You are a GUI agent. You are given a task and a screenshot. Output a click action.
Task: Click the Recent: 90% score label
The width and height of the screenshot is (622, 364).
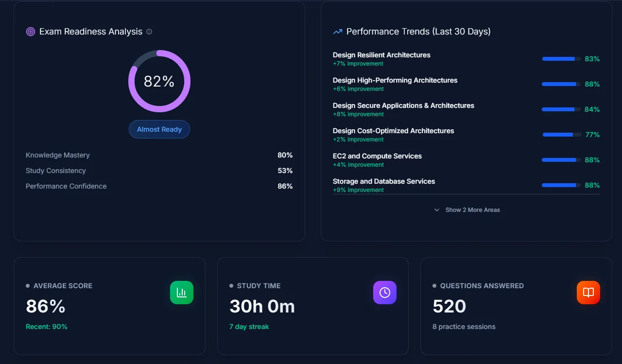pyautogui.click(x=47, y=327)
